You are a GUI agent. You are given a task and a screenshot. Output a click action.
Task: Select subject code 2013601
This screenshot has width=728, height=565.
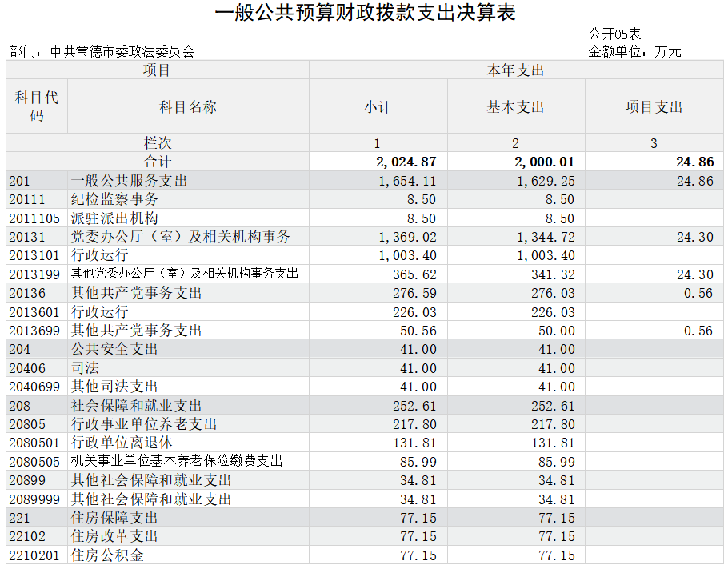coord(34,312)
